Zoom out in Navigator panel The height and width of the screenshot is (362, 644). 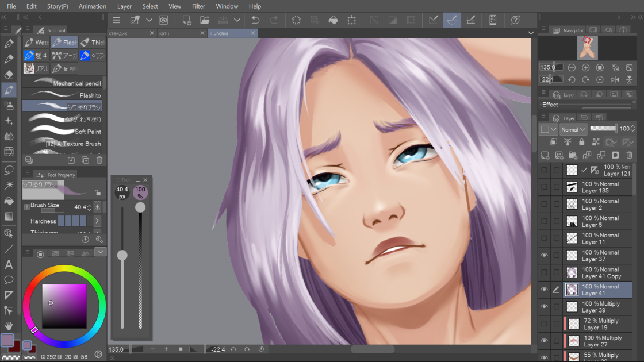coord(572,67)
